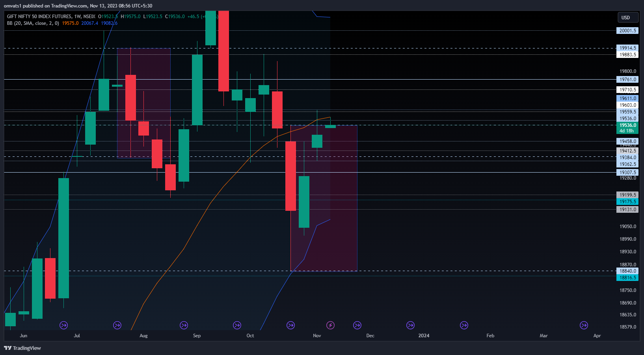Click the 19458.0 price level label
The image size is (644, 355).
[x=627, y=141]
